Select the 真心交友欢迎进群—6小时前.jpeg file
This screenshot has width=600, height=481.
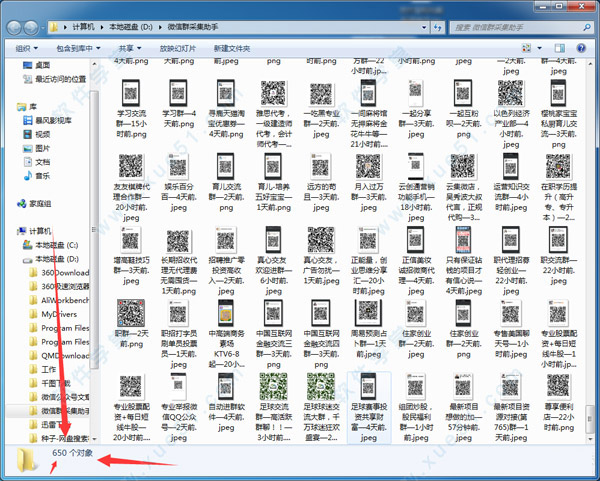point(274,261)
